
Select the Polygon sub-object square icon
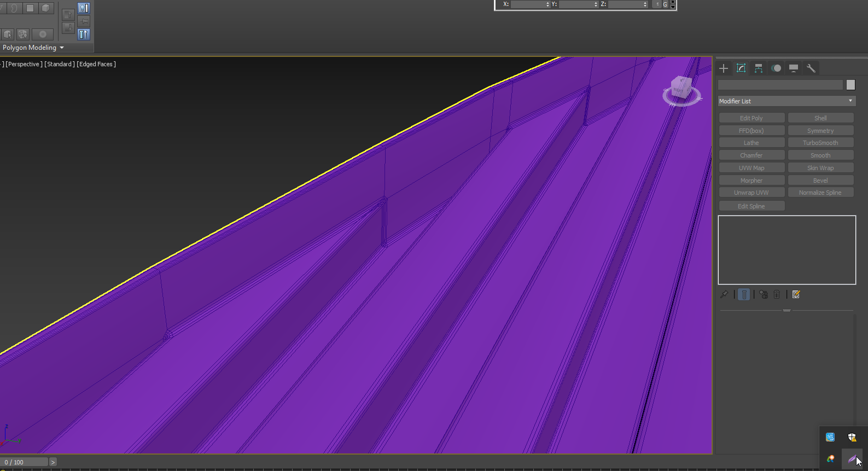[30, 8]
